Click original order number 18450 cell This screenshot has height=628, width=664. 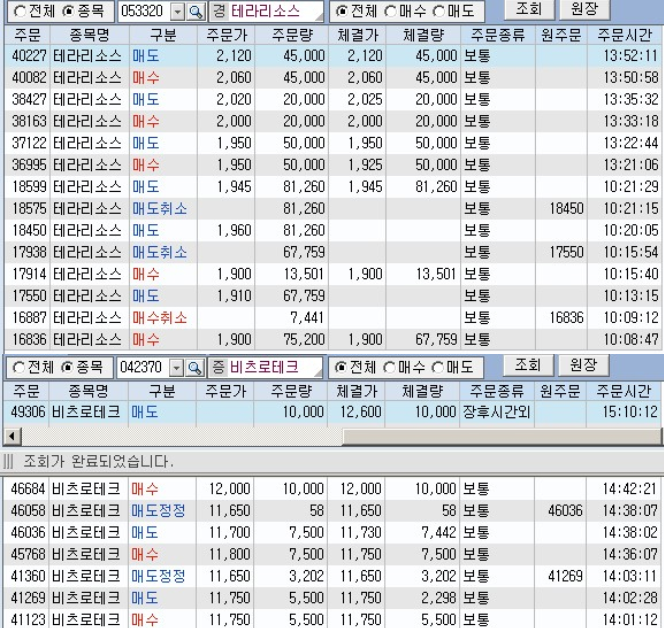(x=566, y=209)
